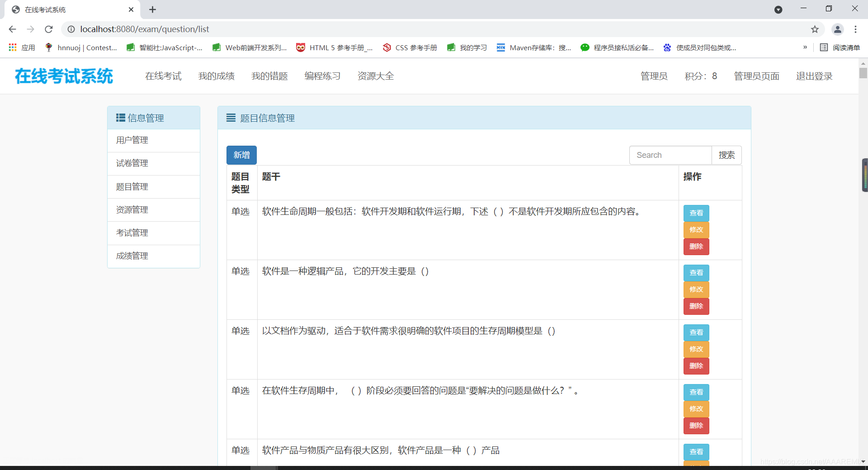Click the 信息管理 list icon in sidebar header
Image resolution: width=868 pixels, height=470 pixels.
pos(120,118)
